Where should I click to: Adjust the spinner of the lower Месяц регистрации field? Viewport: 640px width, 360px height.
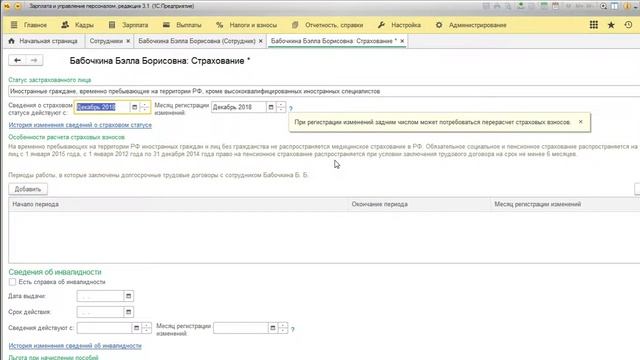coord(283,328)
